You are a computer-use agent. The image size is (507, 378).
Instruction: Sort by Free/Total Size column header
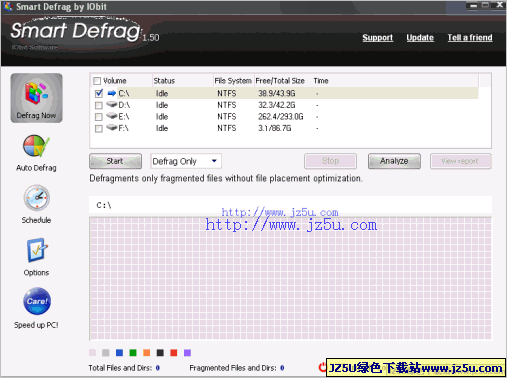283,81
